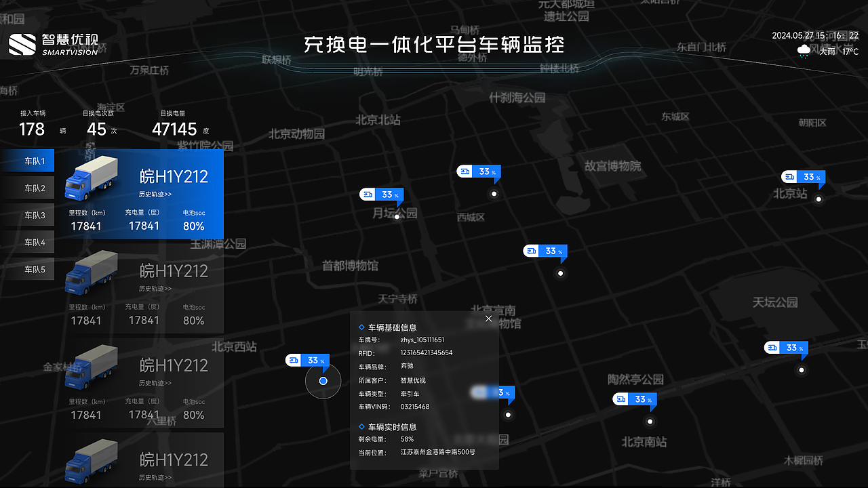Expand 历史轨迹 on the bottom vehicle card
Viewport: 868px width, 488px height.
click(x=155, y=476)
